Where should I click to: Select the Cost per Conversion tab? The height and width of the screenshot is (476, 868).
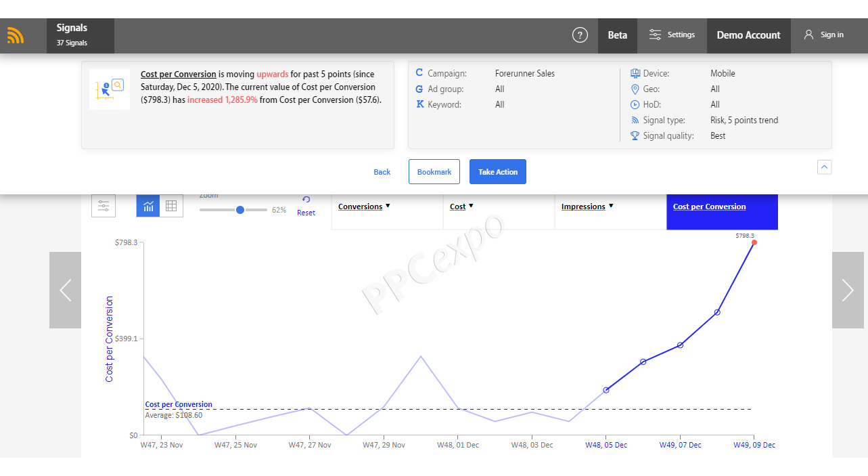pos(723,211)
